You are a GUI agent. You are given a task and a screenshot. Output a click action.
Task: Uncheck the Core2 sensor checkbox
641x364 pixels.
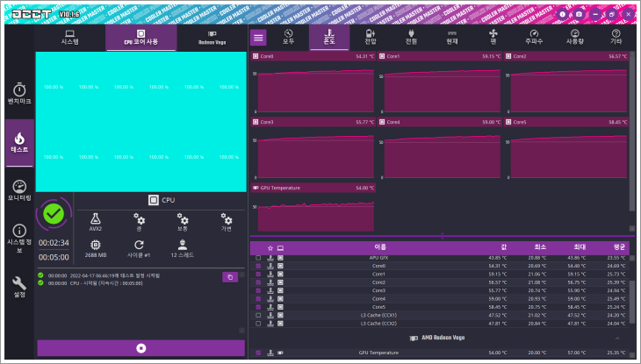tap(258, 282)
